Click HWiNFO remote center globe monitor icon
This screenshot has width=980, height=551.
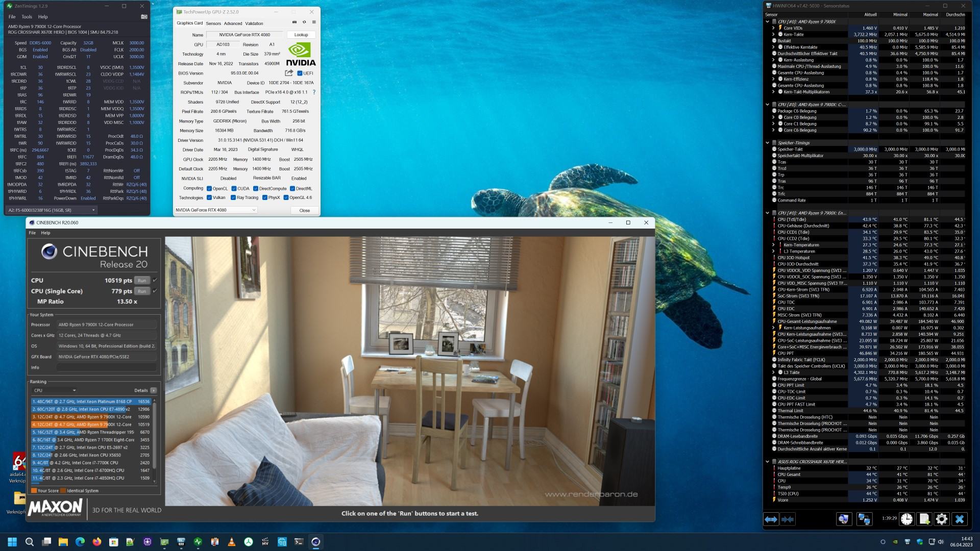pos(844,519)
